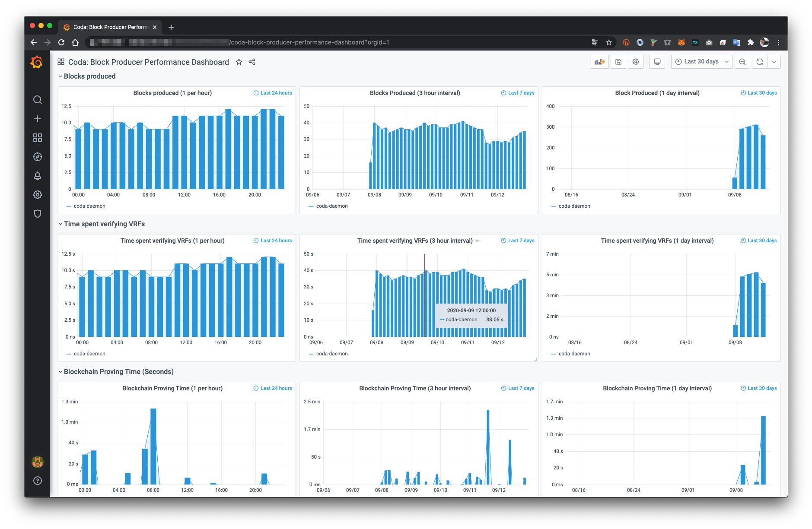Open the Configuration gear in sidebar
The height and width of the screenshot is (529, 812).
coord(38,195)
